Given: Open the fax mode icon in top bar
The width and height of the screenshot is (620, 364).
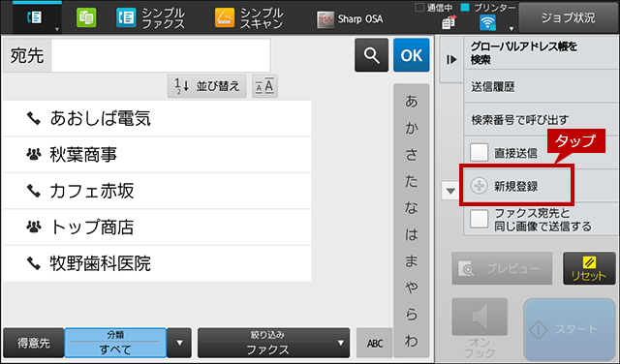Looking at the screenshot, I should tap(37, 17).
